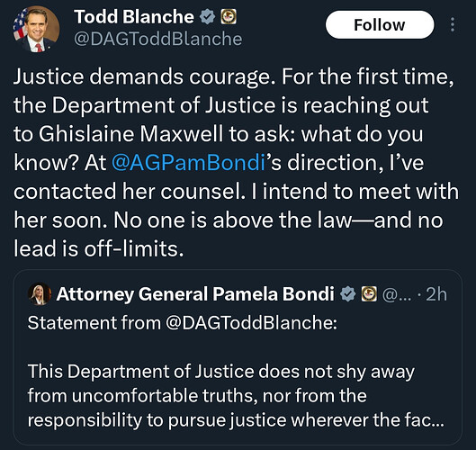Click Todd Blanche's profile avatar

[36, 29]
